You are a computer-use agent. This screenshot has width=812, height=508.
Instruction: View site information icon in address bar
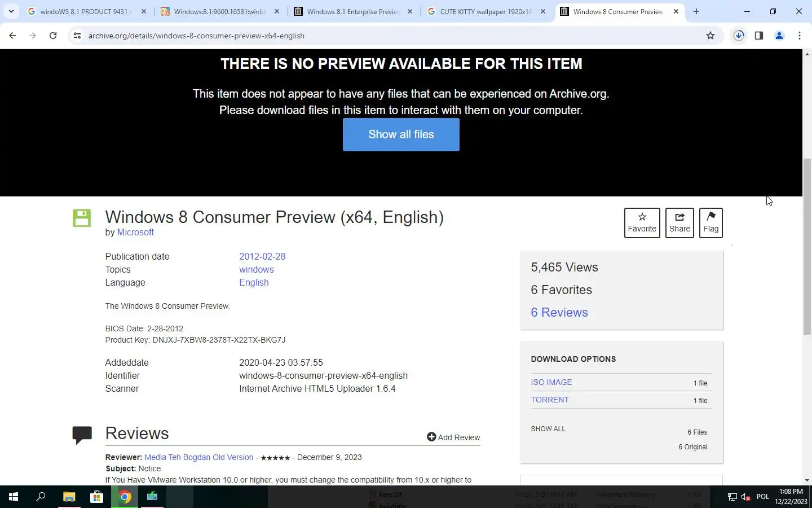77,36
